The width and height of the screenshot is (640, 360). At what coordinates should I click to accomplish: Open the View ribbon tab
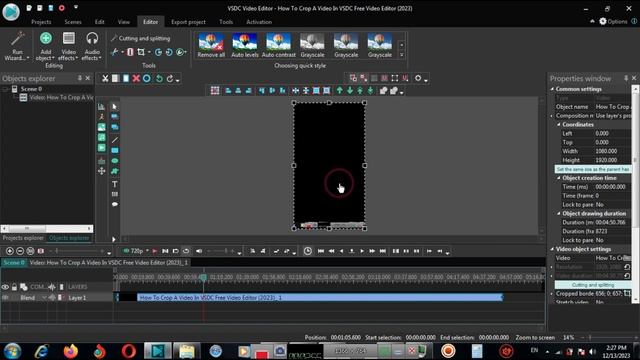point(124,22)
